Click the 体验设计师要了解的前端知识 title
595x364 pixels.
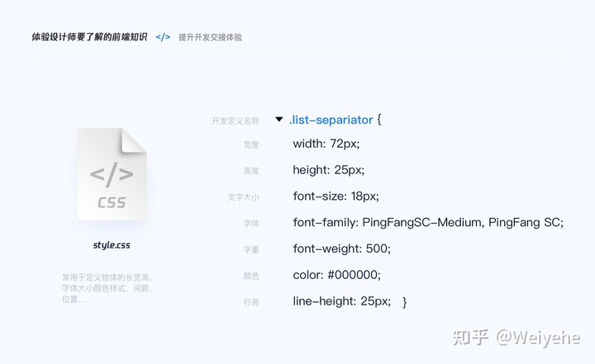[89, 37]
